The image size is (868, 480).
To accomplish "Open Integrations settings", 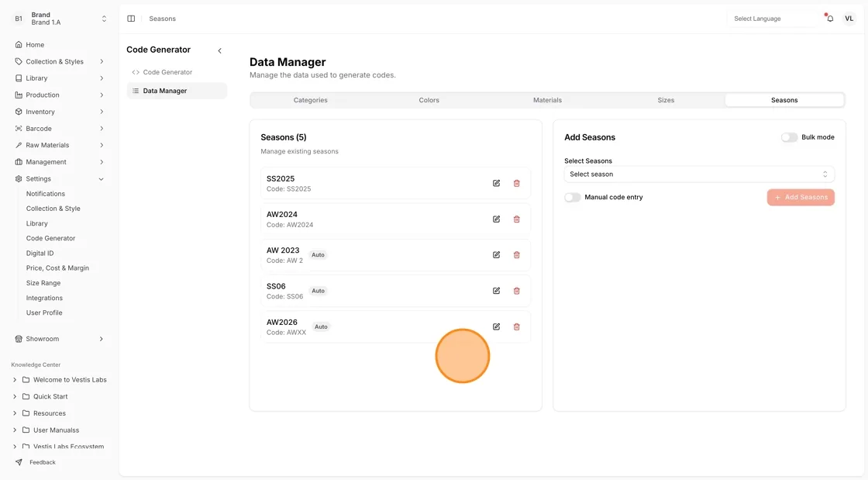I will click(44, 298).
